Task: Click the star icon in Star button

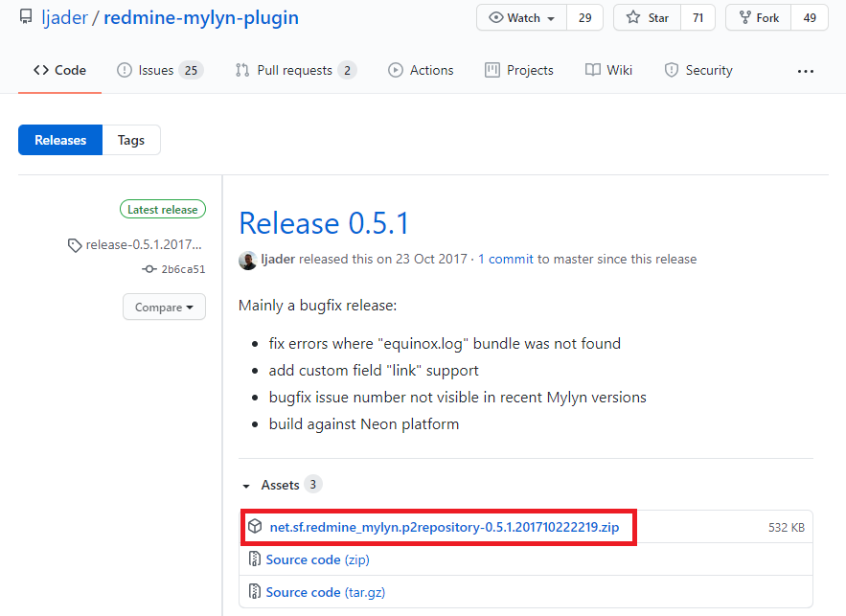Action: [633, 17]
